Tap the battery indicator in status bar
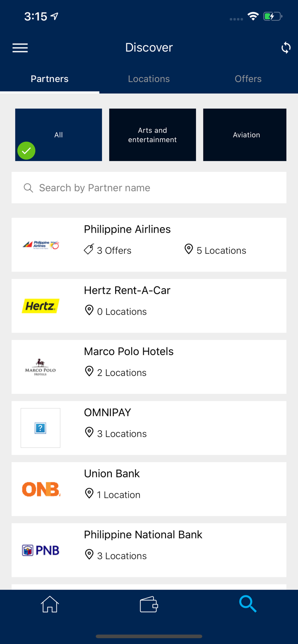298x644 pixels. [272, 16]
